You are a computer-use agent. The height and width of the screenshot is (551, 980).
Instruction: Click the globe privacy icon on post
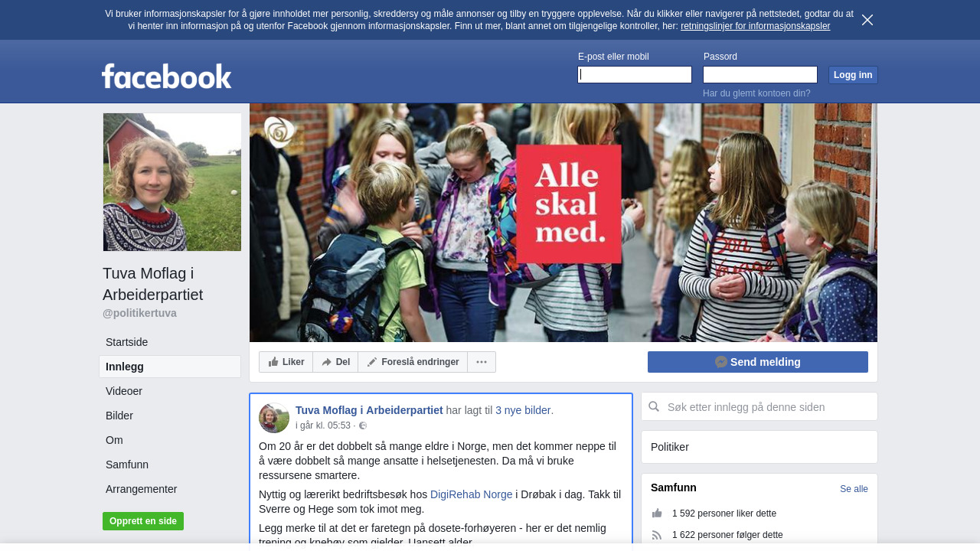click(363, 426)
